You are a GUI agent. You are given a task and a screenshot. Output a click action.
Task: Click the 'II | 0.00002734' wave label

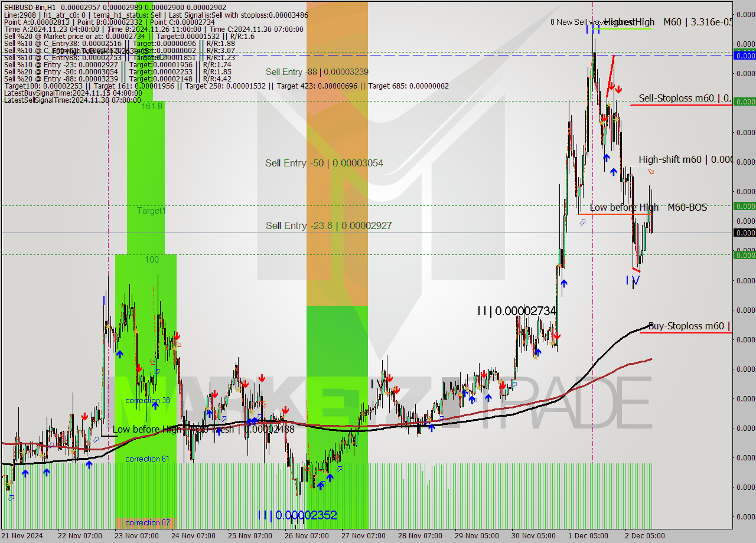(517, 311)
